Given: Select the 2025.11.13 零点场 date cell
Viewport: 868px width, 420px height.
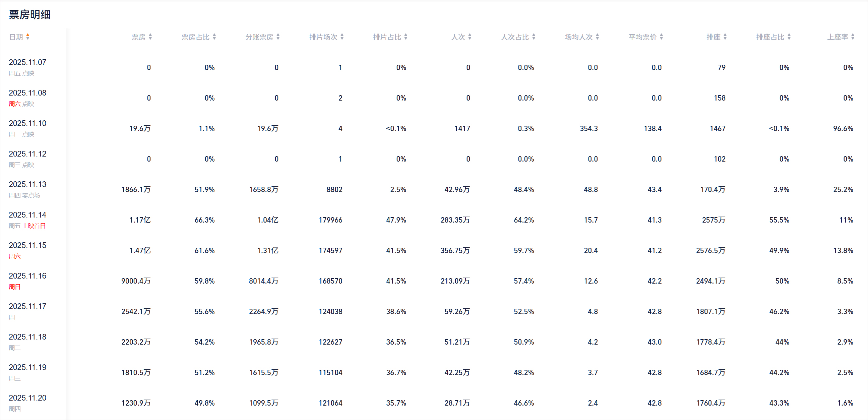Looking at the screenshot, I should pos(27,189).
